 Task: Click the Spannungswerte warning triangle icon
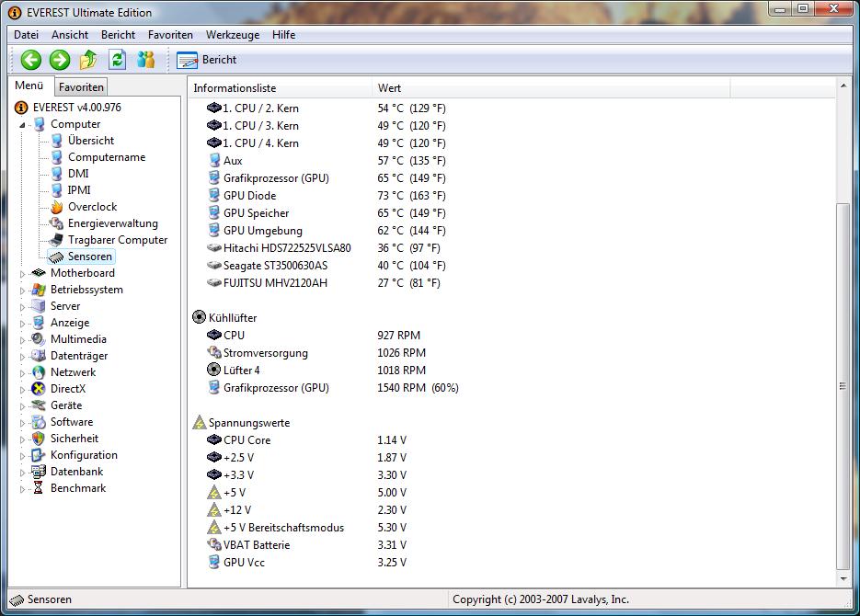pos(199,423)
